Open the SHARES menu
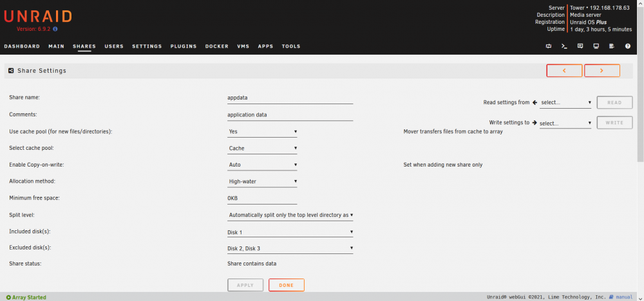This screenshot has width=644, height=301. (x=84, y=46)
